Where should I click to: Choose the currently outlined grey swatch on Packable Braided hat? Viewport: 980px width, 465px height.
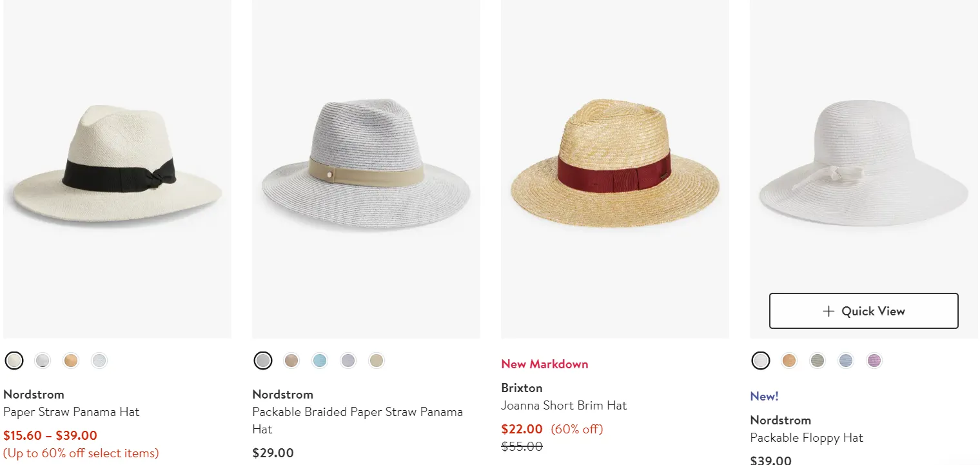pos(263,361)
